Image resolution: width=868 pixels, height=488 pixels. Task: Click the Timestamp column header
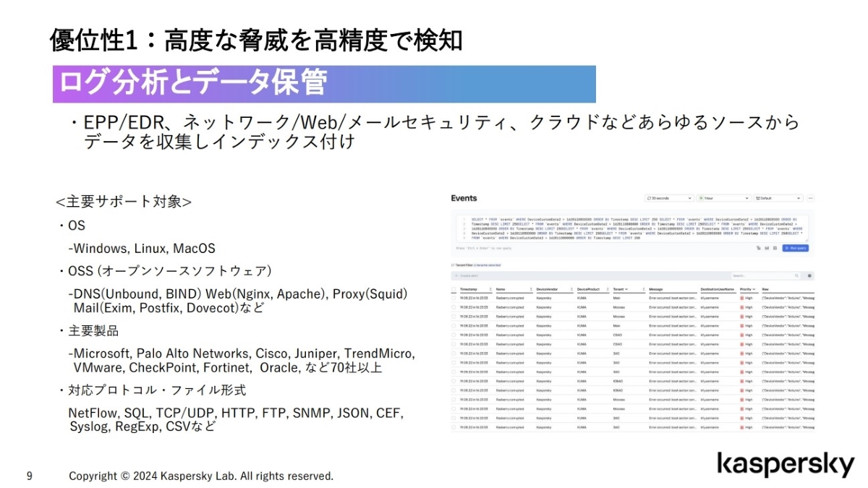click(x=469, y=289)
